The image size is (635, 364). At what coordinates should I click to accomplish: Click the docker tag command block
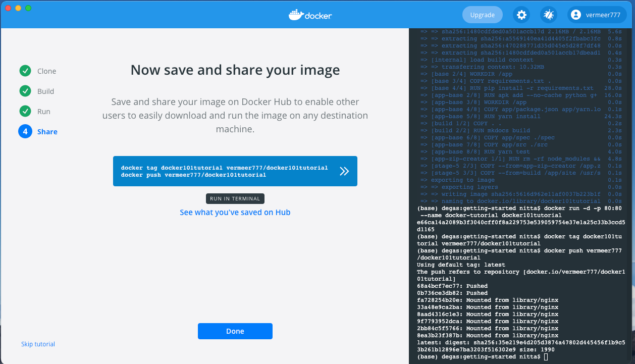[224, 171]
